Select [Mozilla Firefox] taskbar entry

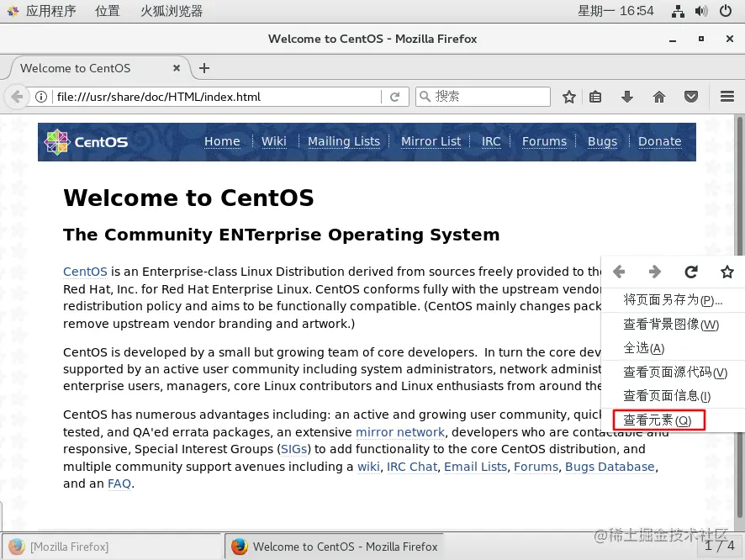(112, 547)
